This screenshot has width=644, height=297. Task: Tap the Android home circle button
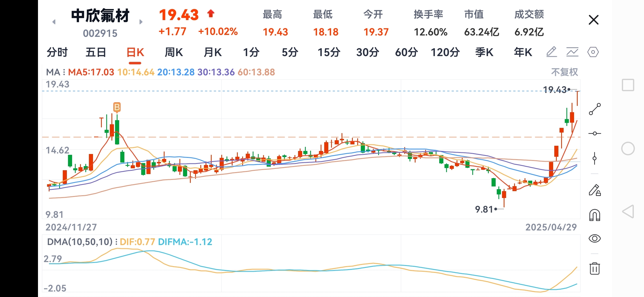[x=628, y=149]
